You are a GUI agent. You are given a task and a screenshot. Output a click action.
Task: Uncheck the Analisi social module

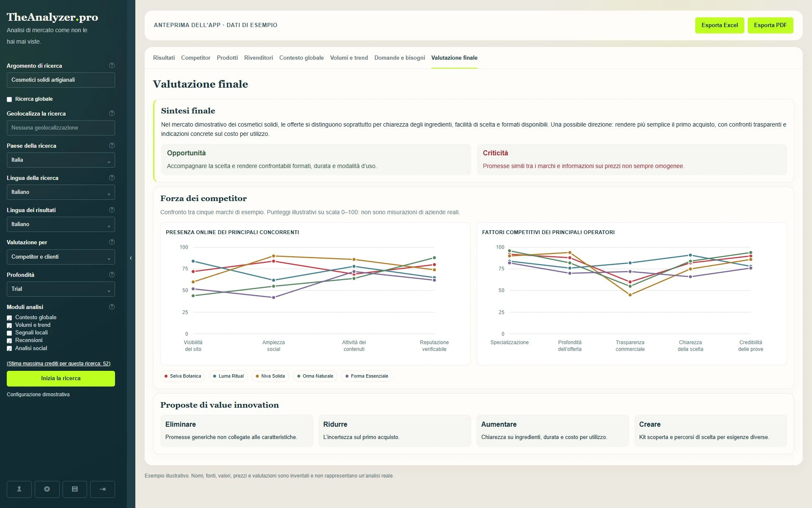[9, 349]
